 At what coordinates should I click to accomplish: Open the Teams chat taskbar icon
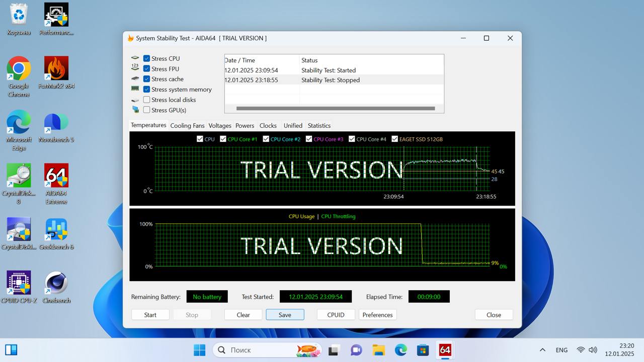click(x=356, y=350)
